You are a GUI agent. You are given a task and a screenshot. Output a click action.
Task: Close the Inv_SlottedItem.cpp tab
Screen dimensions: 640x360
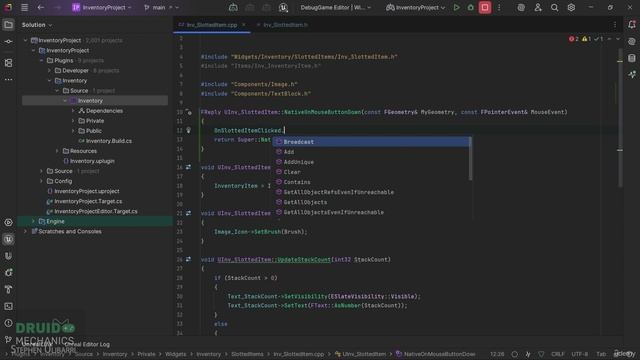pos(244,25)
